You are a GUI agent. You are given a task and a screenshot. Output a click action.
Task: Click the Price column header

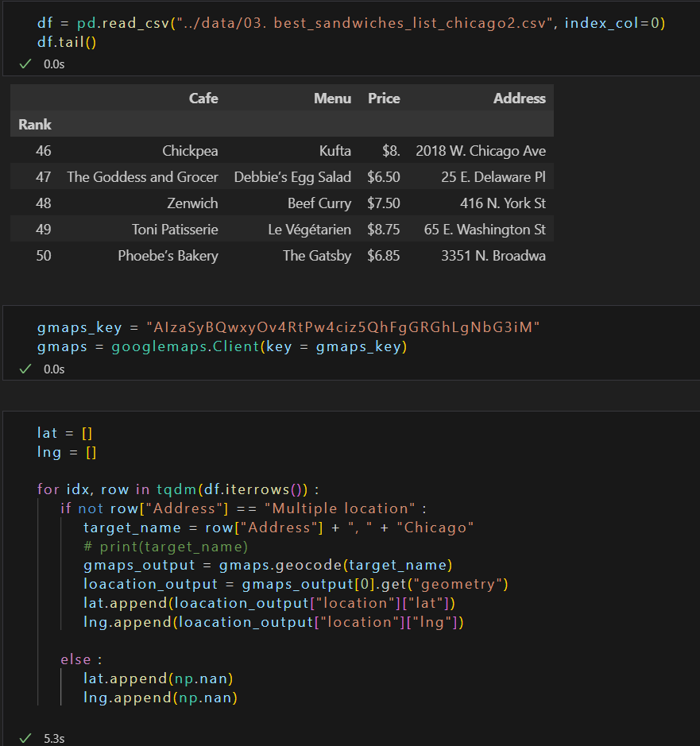384,98
